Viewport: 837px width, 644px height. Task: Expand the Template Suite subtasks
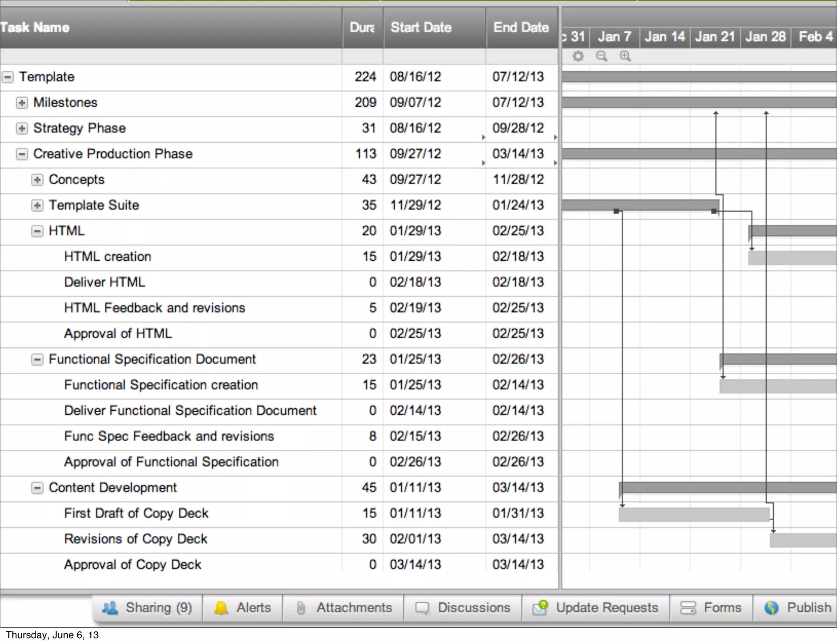point(37,205)
